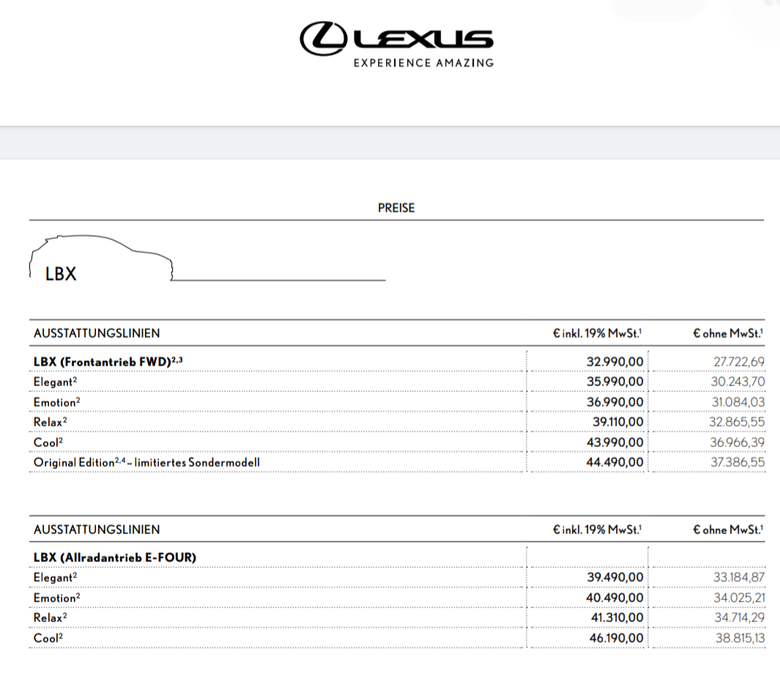Viewport: 780px width, 685px height.
Task: Click gross price 36.990,00
Action: tap(615, 402)
